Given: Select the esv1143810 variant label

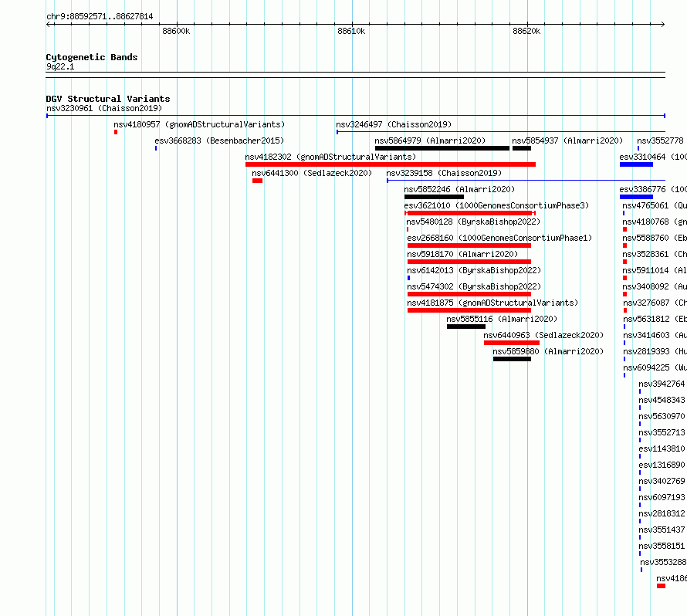Looking at the screenshot, I should 662,448.
